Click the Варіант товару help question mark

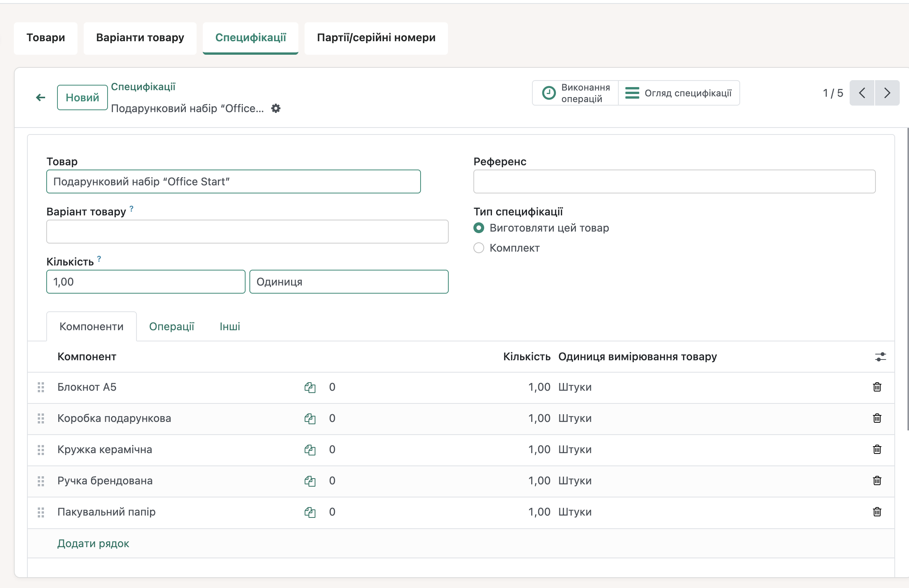(131, 208)
